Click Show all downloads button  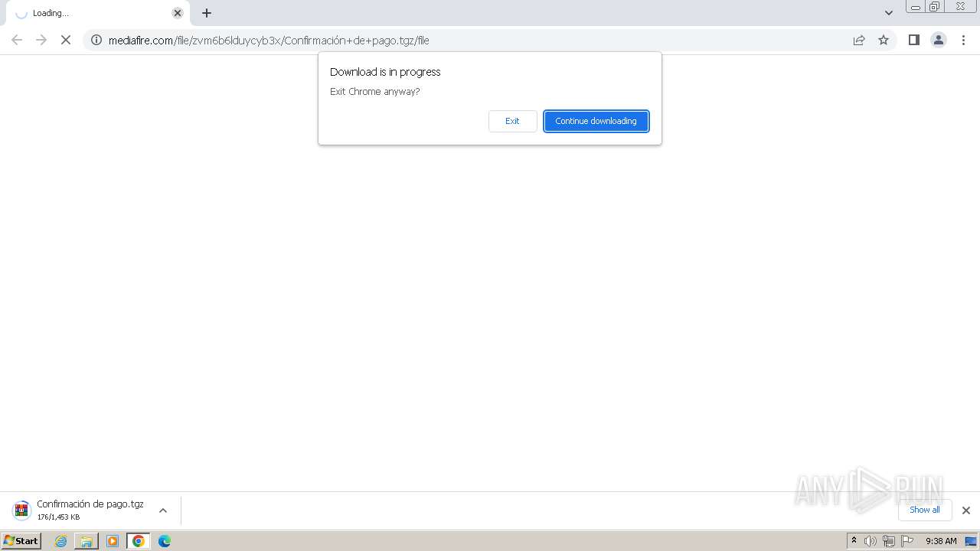(925, 510)
